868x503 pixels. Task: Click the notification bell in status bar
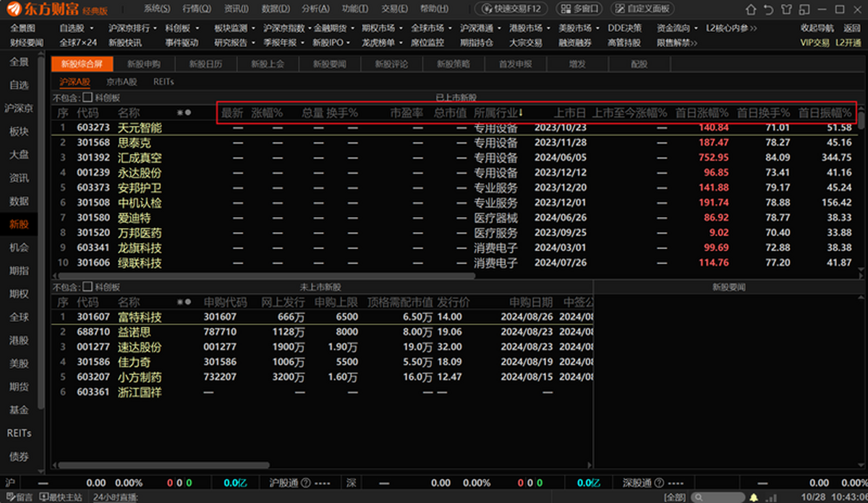(753, 497)
